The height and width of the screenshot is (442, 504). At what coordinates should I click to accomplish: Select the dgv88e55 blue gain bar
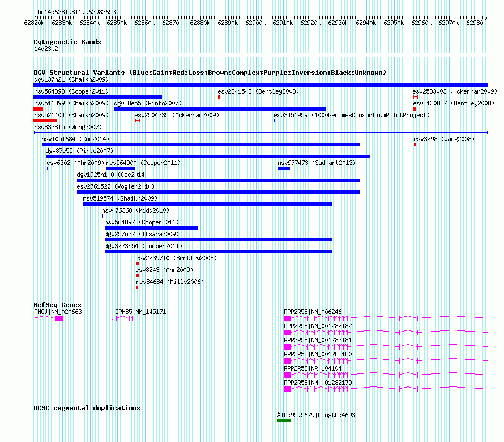220,109
